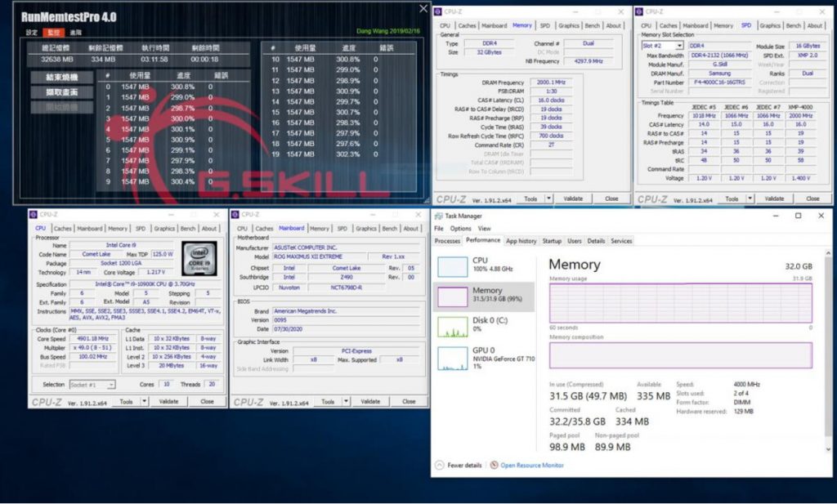Click Close button in CPU-Z Memory window
This screenshot has width=837, height=504.
(611, 198)
